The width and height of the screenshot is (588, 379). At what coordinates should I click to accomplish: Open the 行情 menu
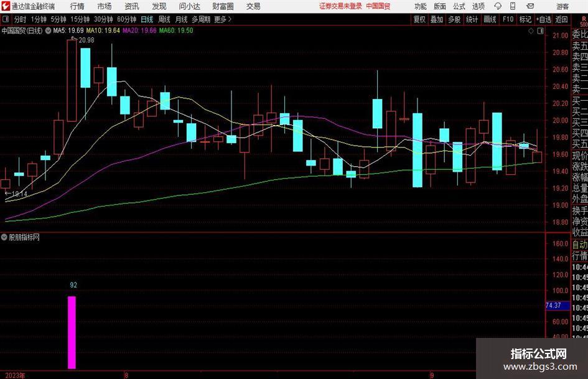(x=77, y=6)
